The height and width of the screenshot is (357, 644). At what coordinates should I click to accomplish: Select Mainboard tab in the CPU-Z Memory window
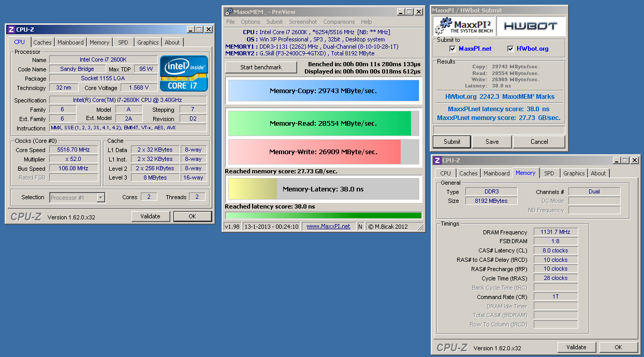[x=496, y=173]
